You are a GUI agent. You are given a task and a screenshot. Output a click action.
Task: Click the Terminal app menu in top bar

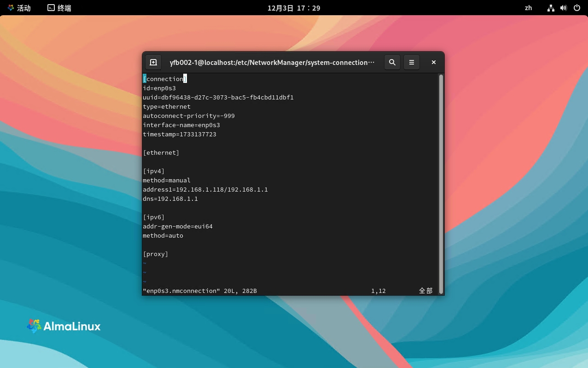pos(59,8)
